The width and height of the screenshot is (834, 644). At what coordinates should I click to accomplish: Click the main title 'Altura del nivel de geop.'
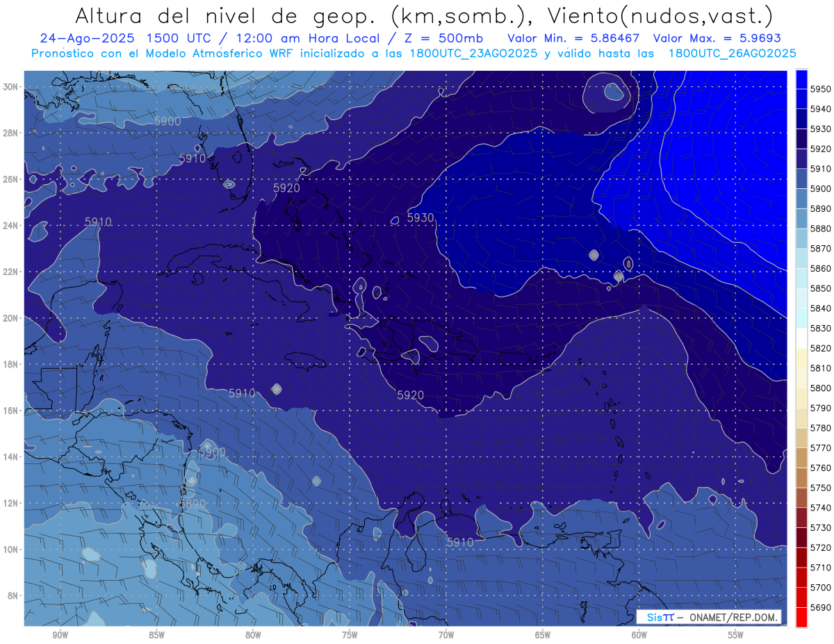227,15
